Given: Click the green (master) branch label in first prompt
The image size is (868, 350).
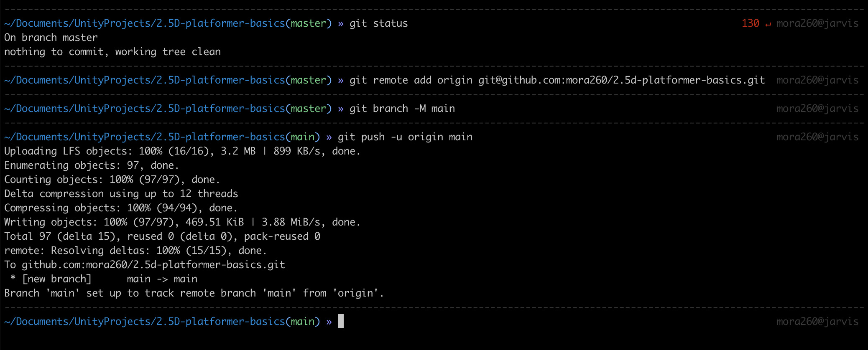Looking at the screenshot, I should point(309,23).
